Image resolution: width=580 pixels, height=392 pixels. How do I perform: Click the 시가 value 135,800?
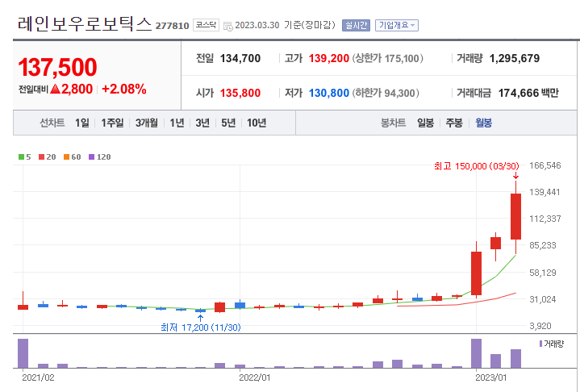pyautogui.click(x=240, y=93)
